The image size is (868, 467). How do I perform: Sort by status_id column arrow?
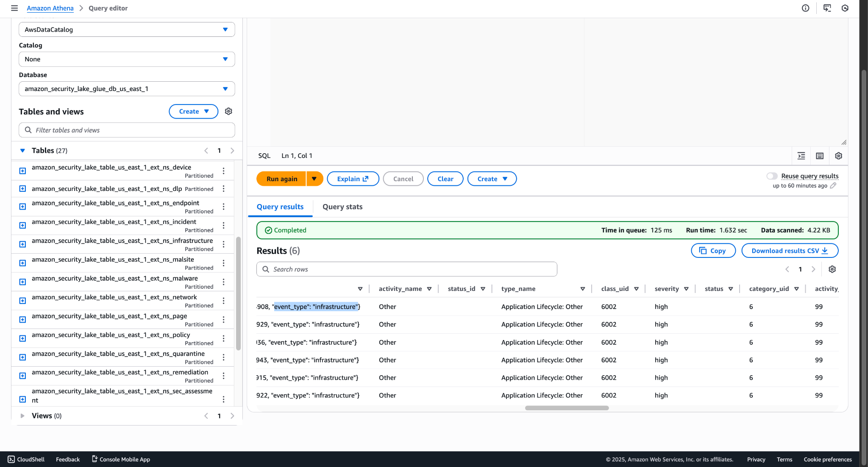(483, 289)
